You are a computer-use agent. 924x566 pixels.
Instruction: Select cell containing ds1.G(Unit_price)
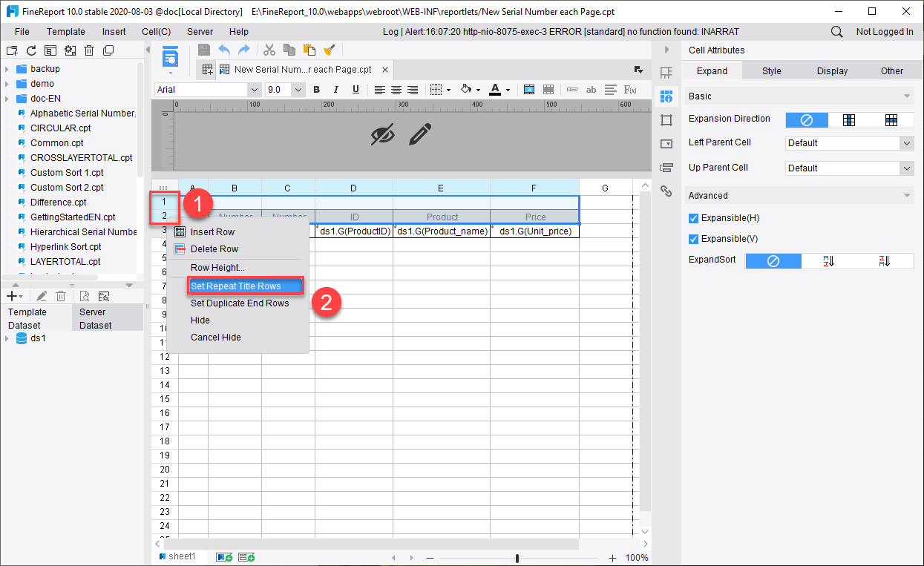pyautogui.click(x=534, y=231)
